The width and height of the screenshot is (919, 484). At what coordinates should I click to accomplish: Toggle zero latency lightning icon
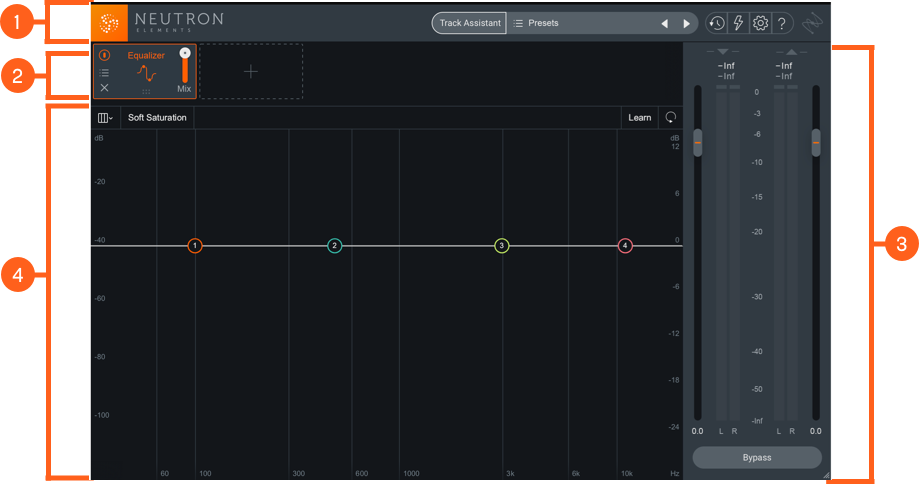tap(738, 23)
